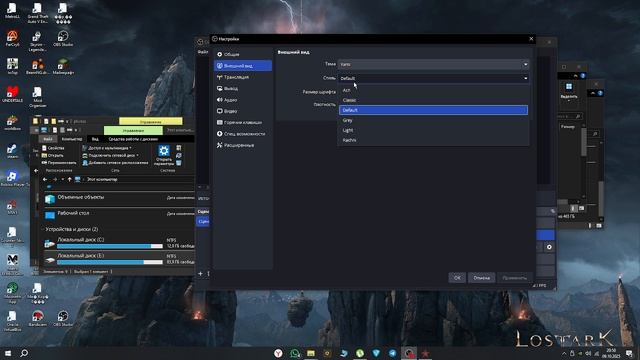This screenshot has height=360, width=640.
Task: Open the notification center in system tray
Action: coord(629,353)
